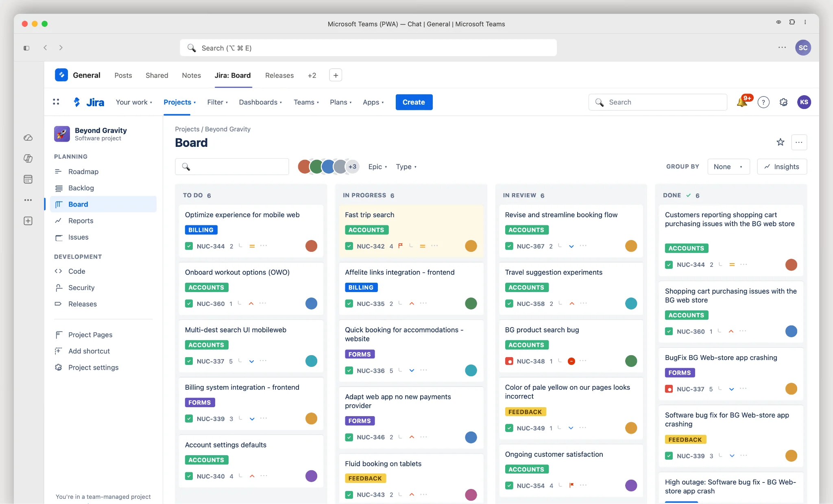The height and width of the screenshot is (504, 833).
Task: Open the Epic filter dropdown
Action: pos(377,167)
